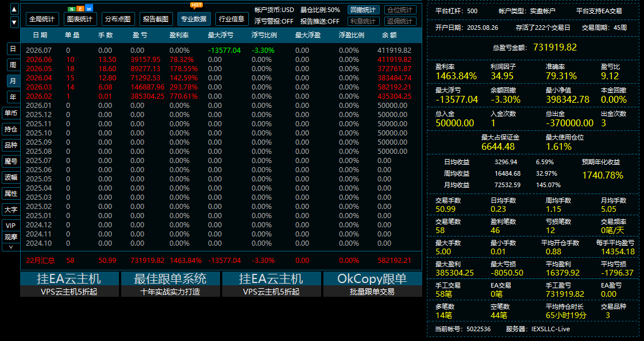Open the 挂EA云主机 banner beside OkCopy跟单

[x=272, y=284]
